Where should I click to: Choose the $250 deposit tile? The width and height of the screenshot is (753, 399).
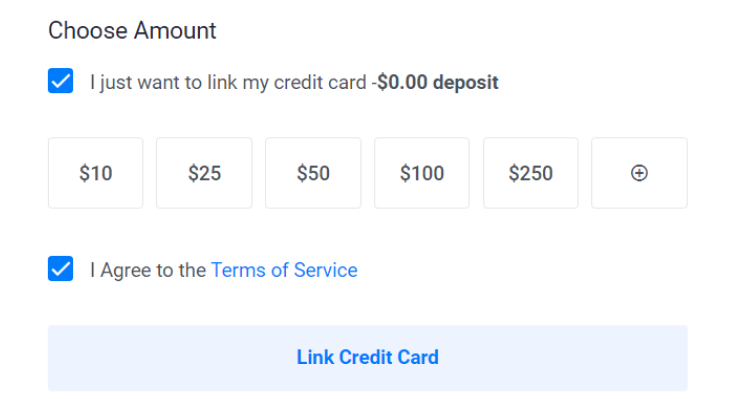[531, 173]
